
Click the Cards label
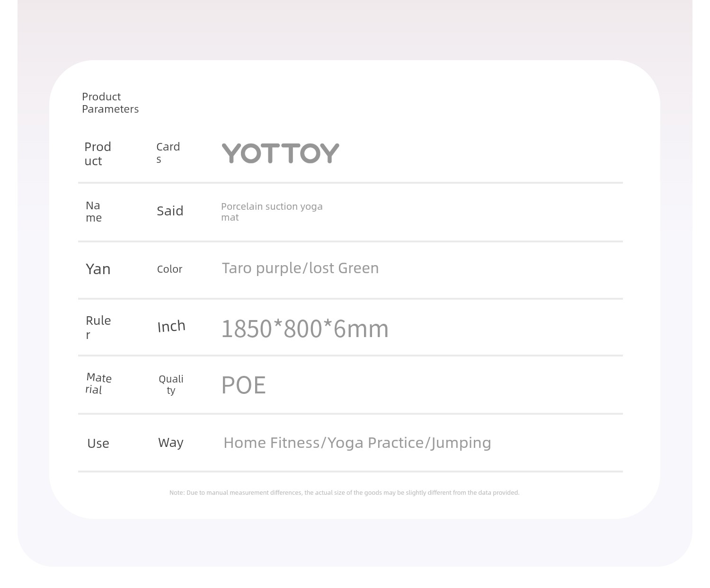click(x=168, y=152)
